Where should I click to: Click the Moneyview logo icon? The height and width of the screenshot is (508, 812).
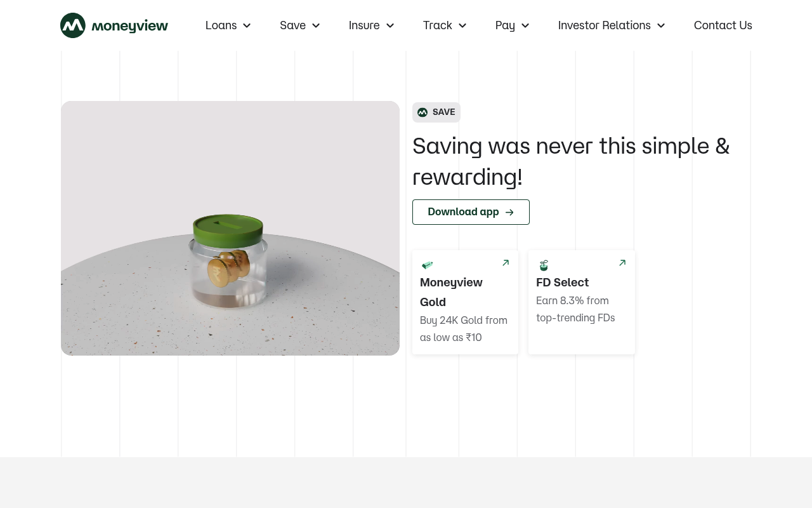click(73, 25)
